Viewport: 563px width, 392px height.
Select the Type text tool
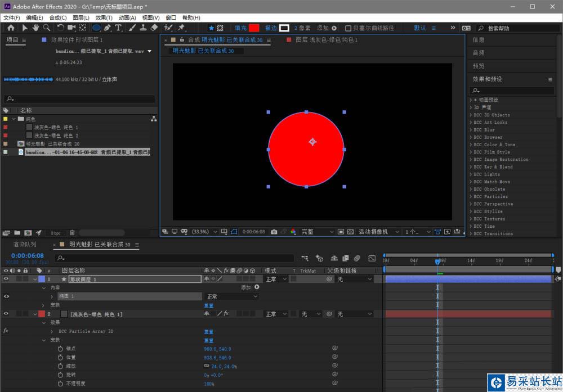click(x=119, y=28)
